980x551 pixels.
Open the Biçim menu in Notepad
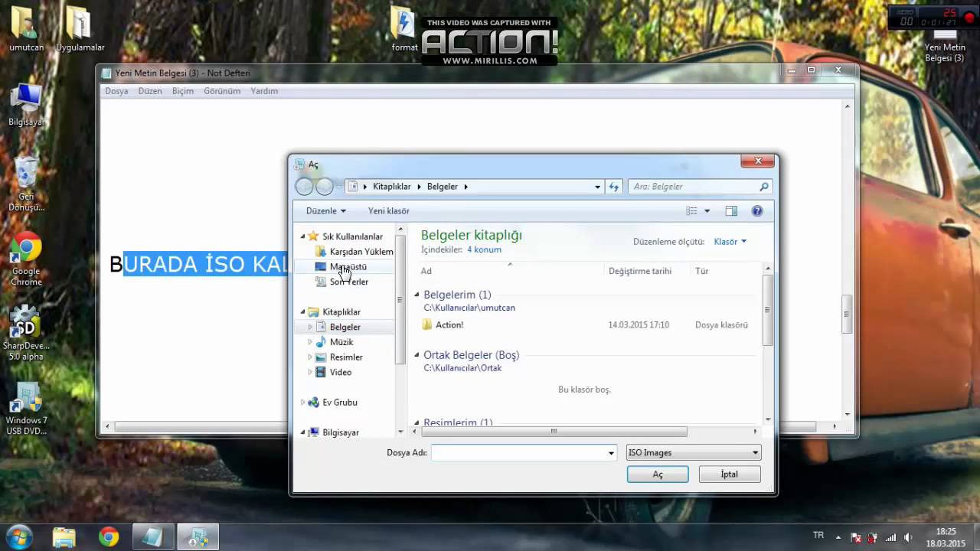183,91
